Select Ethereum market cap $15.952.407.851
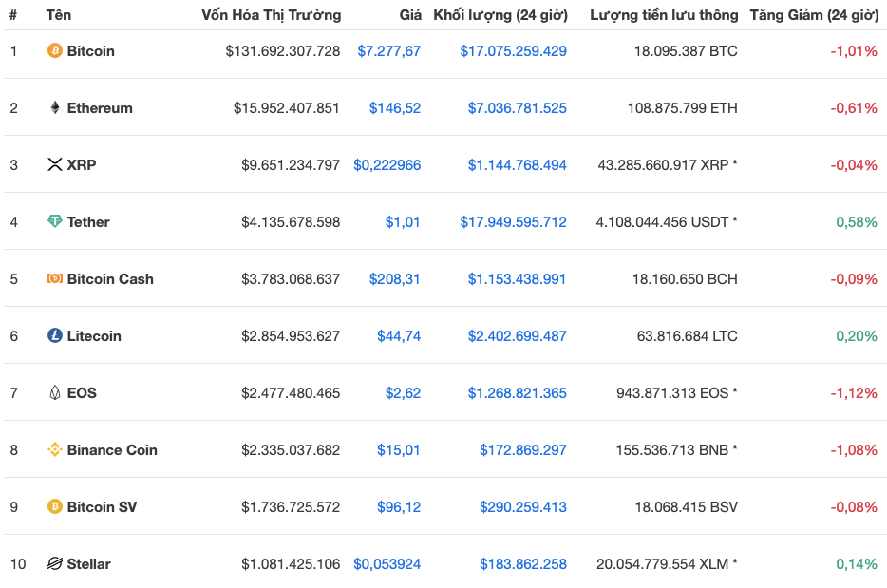 (287, 108)
